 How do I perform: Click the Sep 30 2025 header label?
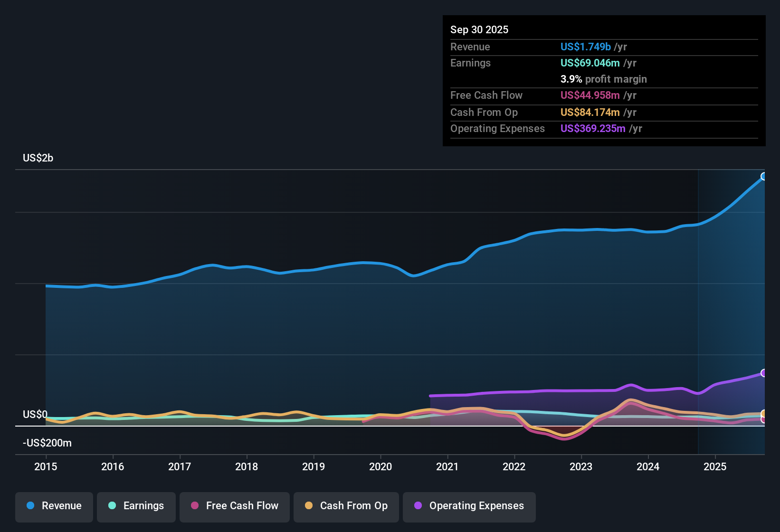pyautogui.click(x=479, y=29)
